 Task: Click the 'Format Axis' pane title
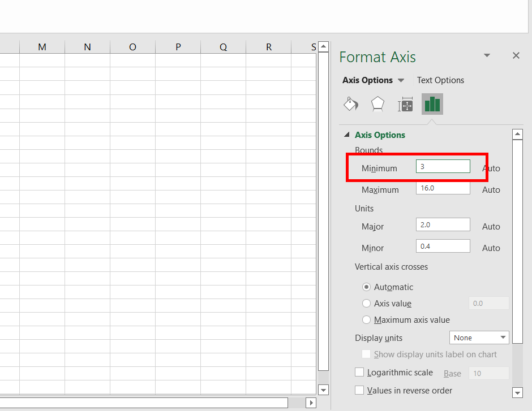coord(377,57)
